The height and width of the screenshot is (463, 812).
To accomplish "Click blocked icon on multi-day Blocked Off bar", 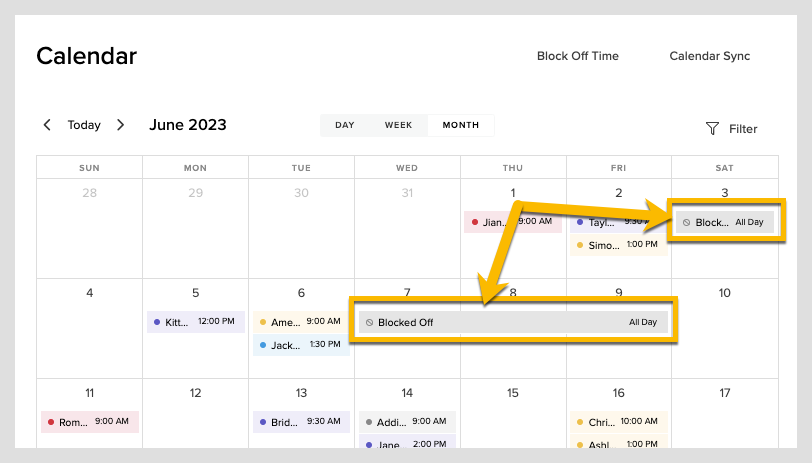I will (x=369, y=322).
